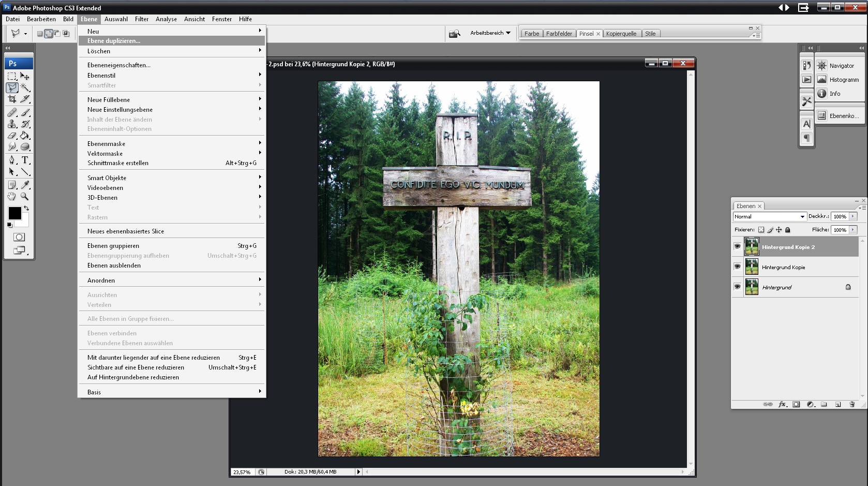Add layer style via fx icon
Image resolution: width=868 pixels, height=486 pixels.
[782, 404]
